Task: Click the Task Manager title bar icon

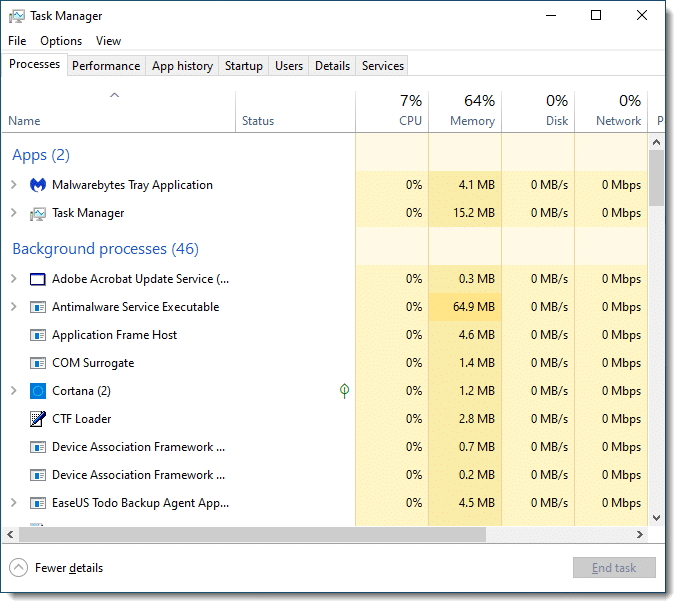Action: 17,16
